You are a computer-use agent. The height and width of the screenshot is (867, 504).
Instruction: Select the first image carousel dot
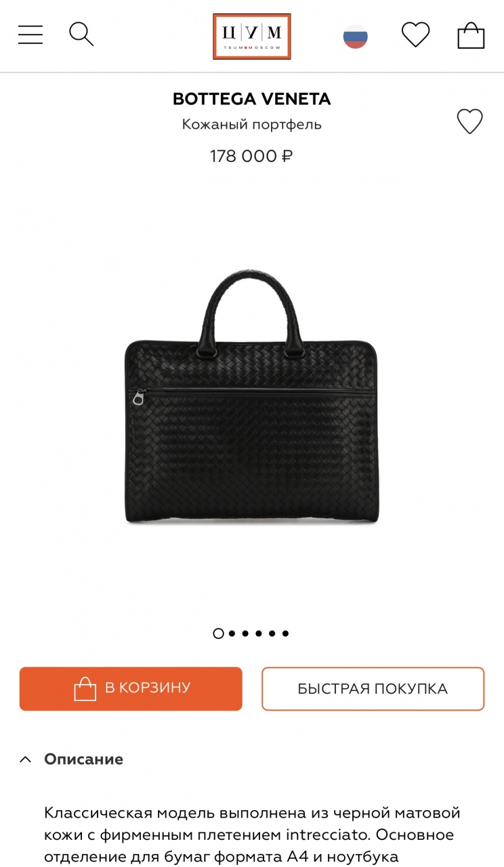[x=218, y=633]
